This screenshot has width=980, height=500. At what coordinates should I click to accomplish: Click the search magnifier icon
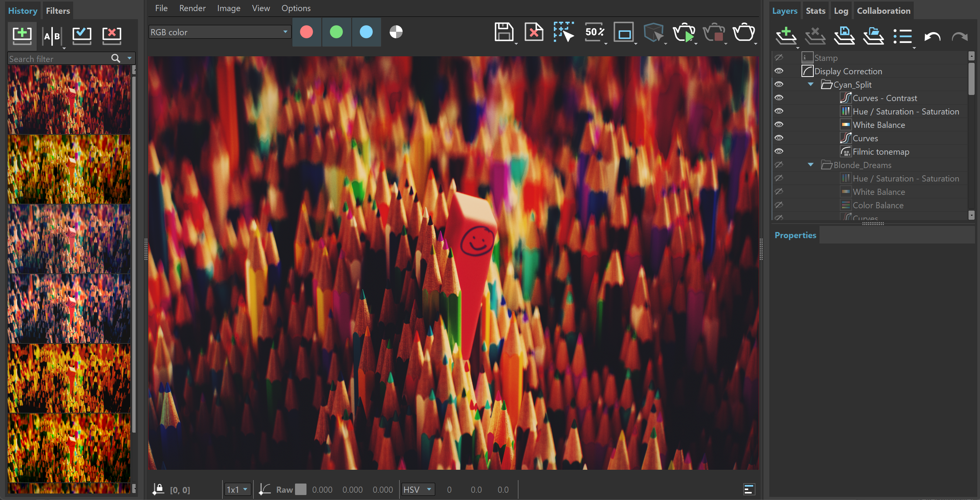click(116, 58)
